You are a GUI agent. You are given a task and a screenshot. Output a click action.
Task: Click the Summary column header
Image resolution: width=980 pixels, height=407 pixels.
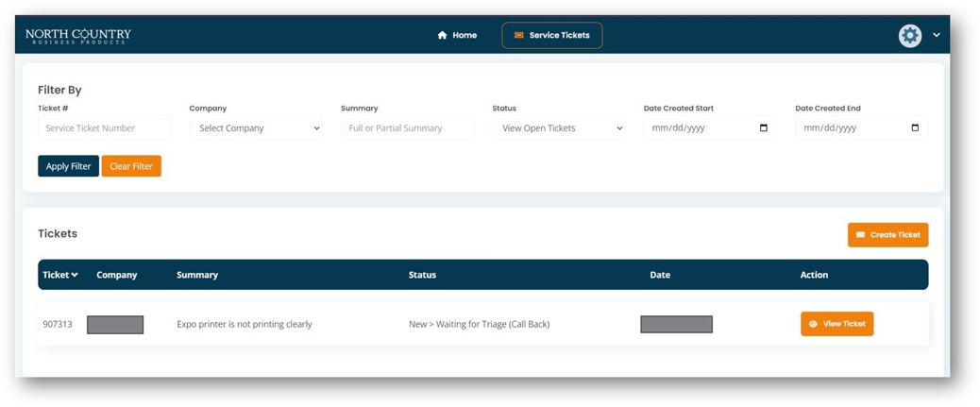point(197,275)
